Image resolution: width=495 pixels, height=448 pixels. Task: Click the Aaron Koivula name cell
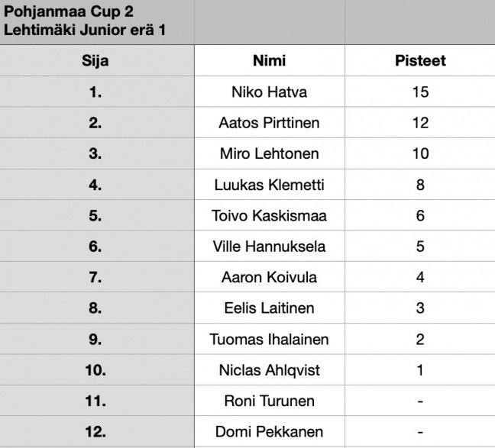click(270, 277)
